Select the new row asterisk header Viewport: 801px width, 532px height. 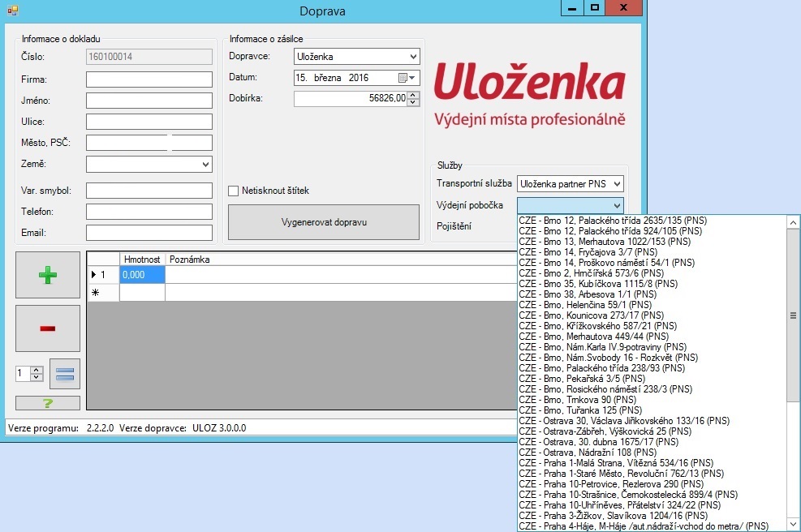click(103, 293)
